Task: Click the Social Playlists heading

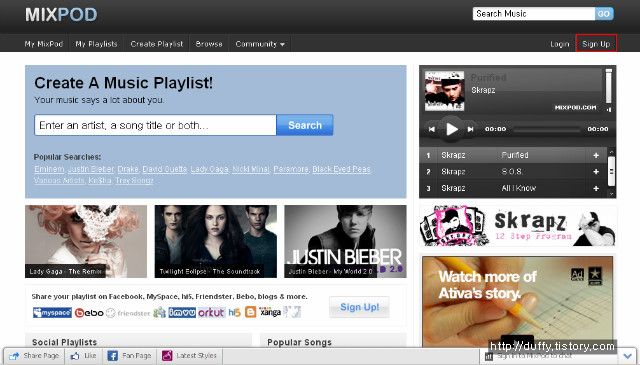Action: pos(64,342)
